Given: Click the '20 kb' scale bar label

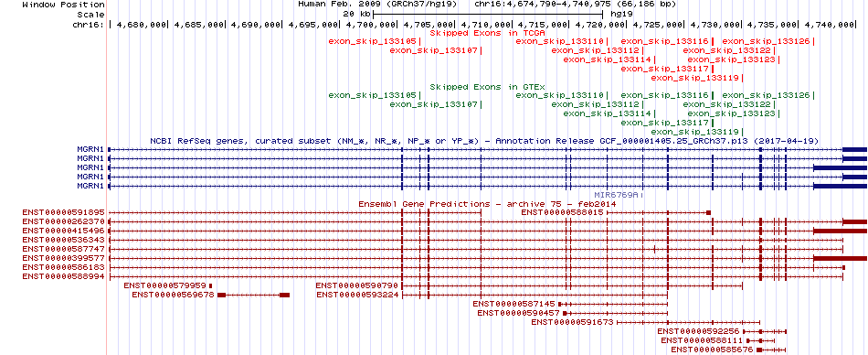Looking at the screenshot, I should (x=357, y=14).
